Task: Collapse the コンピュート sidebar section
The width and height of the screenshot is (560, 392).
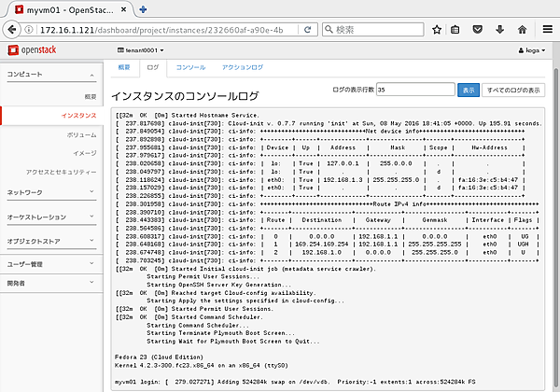Action: tap(49, 73)
